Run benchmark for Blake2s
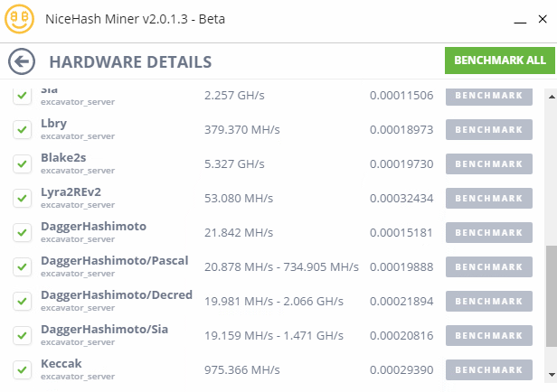The width and height of the screenshot is (557, 392). (488, 164)
